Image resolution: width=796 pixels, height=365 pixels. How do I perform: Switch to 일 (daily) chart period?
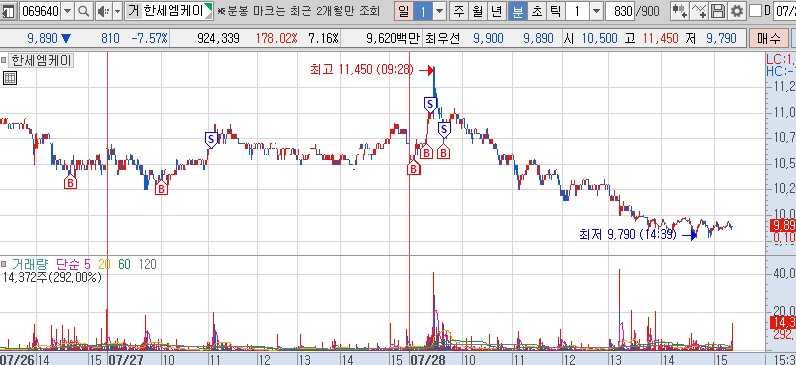click(403, 11)
